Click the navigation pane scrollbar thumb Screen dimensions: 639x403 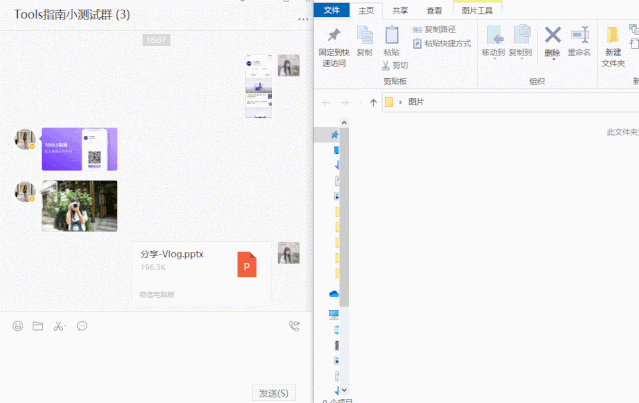pyautogui.click(x=344, y=217)
